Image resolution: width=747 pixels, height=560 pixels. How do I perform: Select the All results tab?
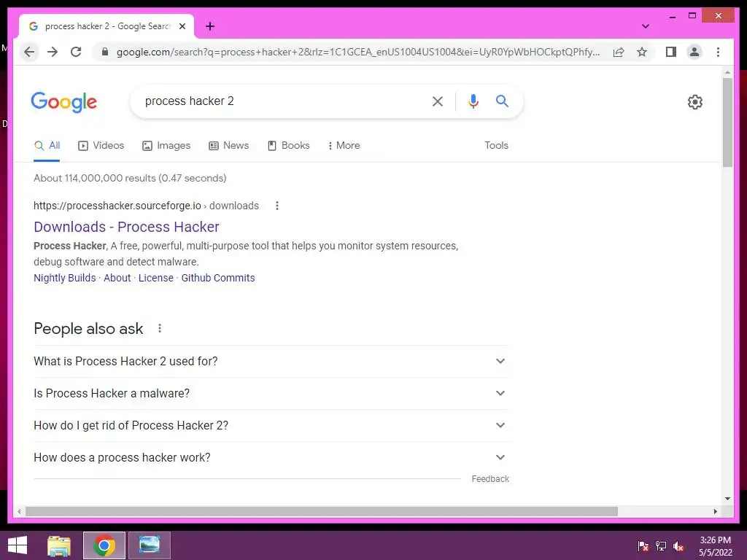click(47, 146)
